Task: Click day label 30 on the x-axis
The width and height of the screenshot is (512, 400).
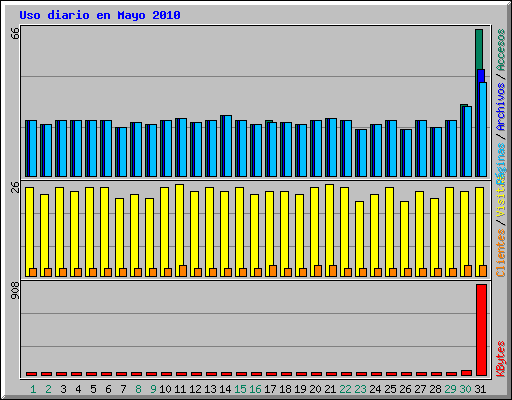Action: 466,389
